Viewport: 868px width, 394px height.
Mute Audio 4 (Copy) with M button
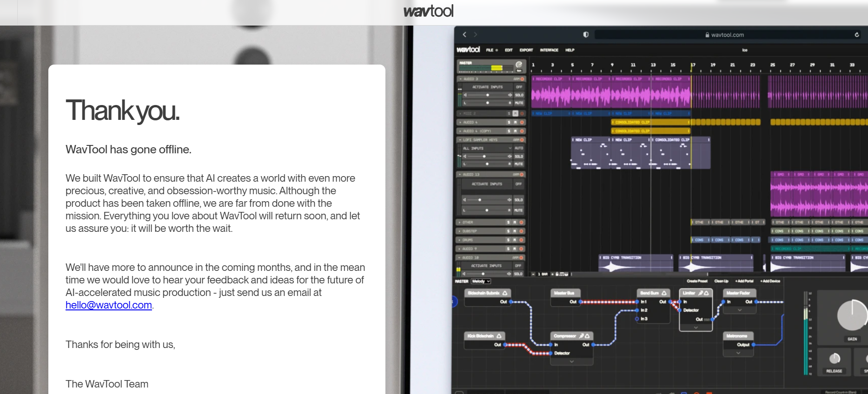(515, 131)
